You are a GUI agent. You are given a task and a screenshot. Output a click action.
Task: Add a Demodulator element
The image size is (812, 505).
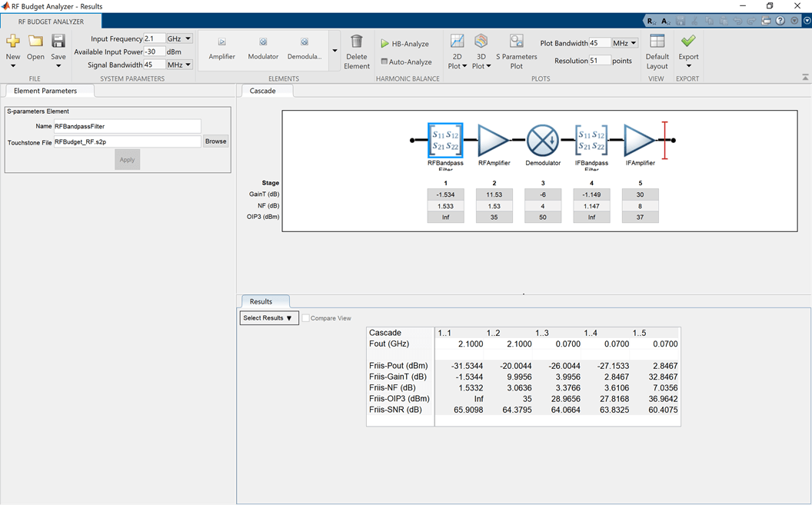point(307,49)
